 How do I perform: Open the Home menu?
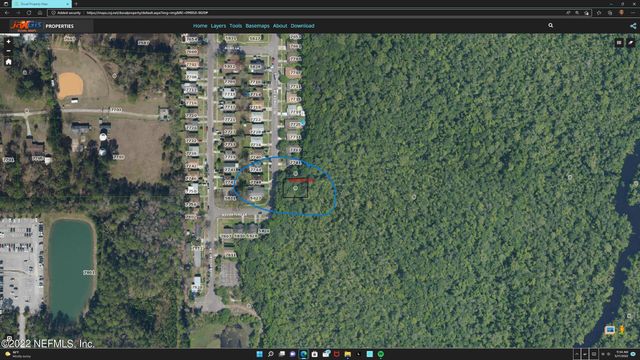(200, 26)
